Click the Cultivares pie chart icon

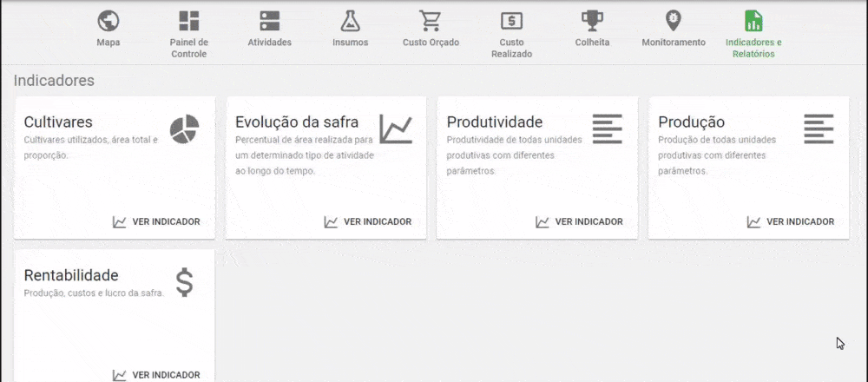pos(184,128)
